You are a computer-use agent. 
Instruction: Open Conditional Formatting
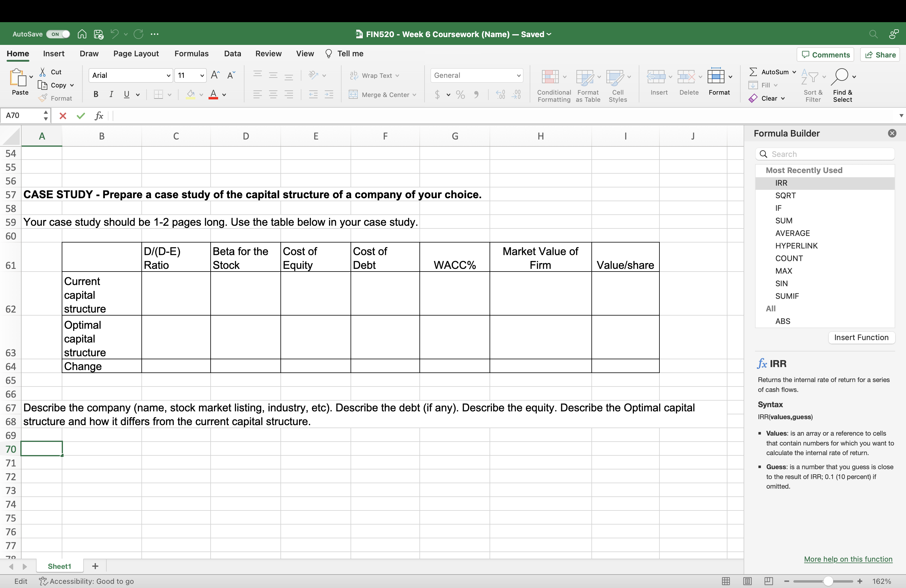(554, 86)
